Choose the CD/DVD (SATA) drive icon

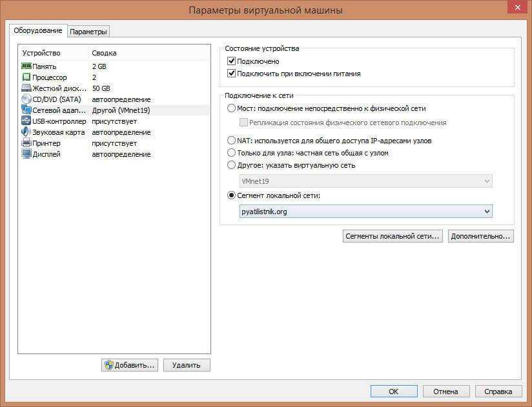26,99
